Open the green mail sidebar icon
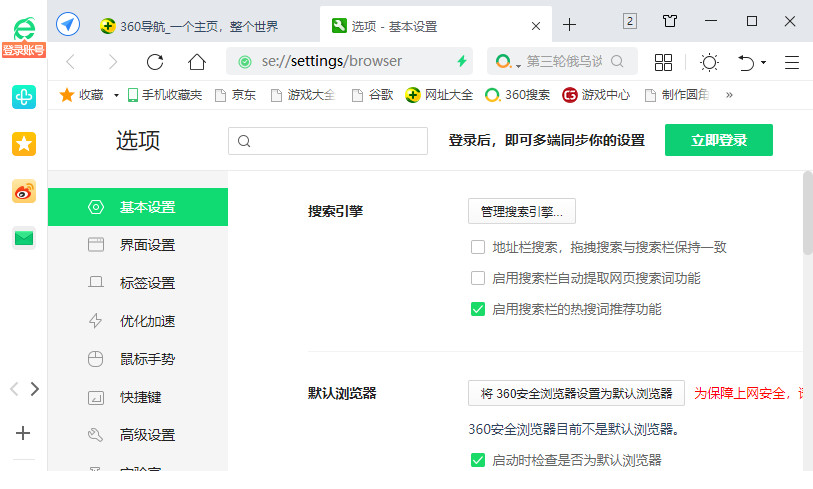The image size is (813, 489). pyautogui.click(x=24, y=238)
